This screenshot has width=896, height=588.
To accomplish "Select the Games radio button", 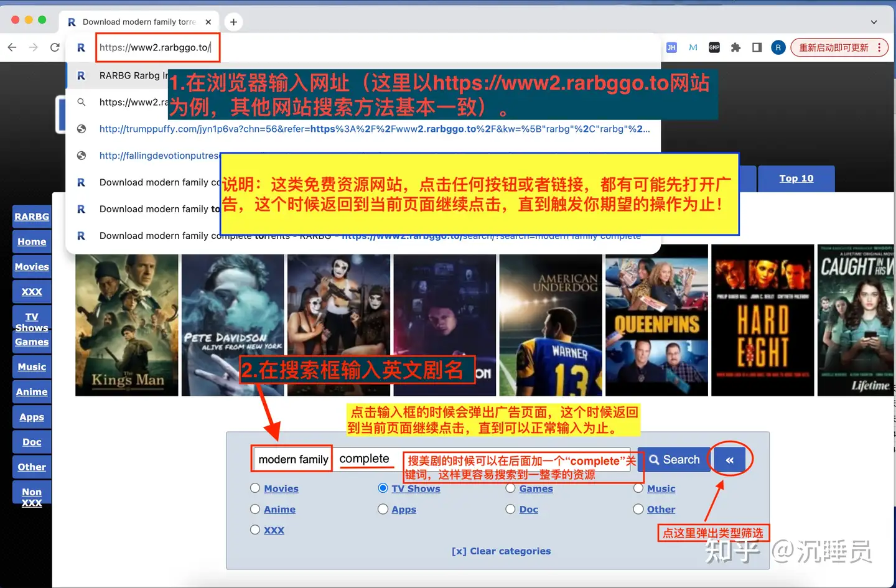I will pyautogui.click(x=511, y=488).
